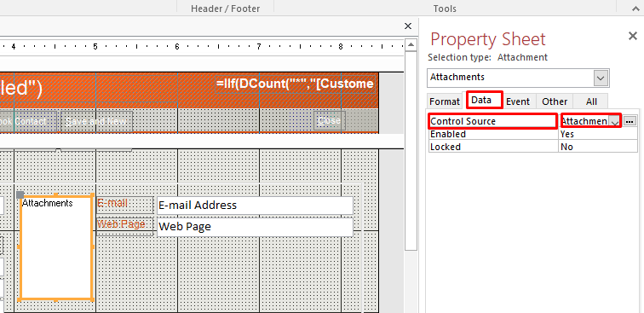Show the All properties tab
This screenshot has width=644, height=313.
click(590, 101)
